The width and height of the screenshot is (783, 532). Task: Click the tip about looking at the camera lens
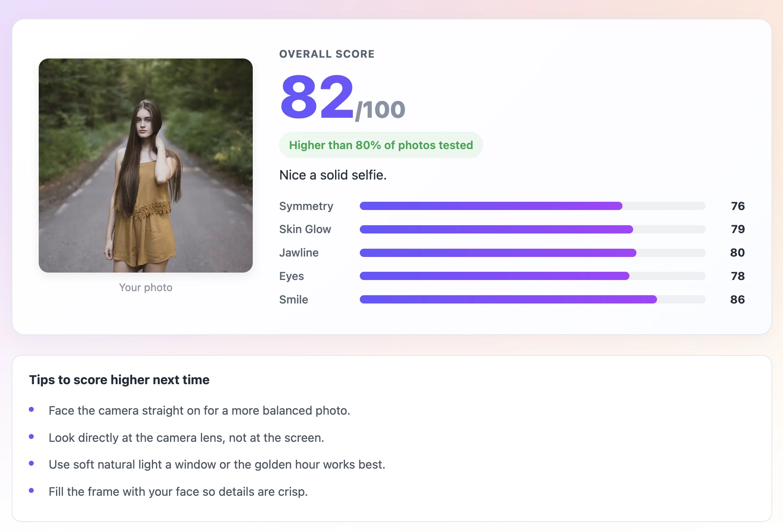[186, 438]
